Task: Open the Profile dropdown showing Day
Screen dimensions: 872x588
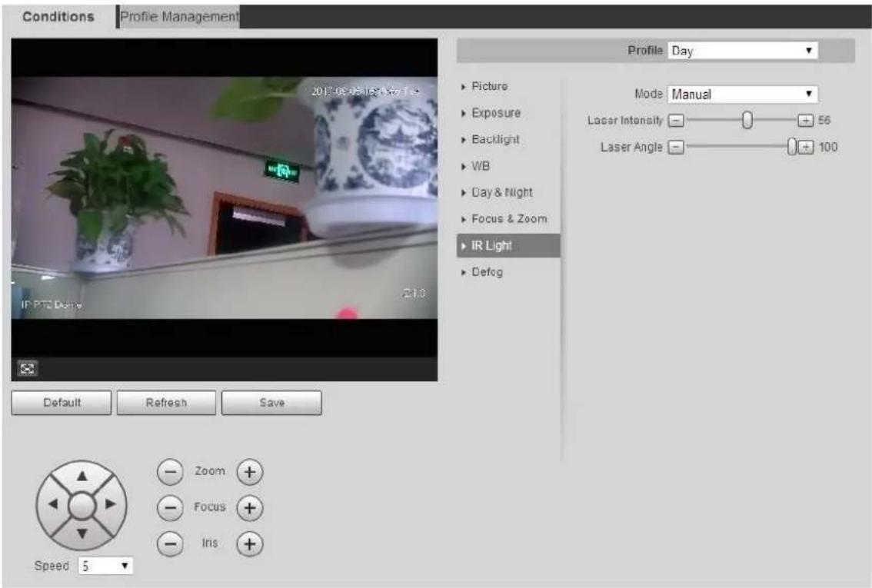Action: click(x=742, y=51)
